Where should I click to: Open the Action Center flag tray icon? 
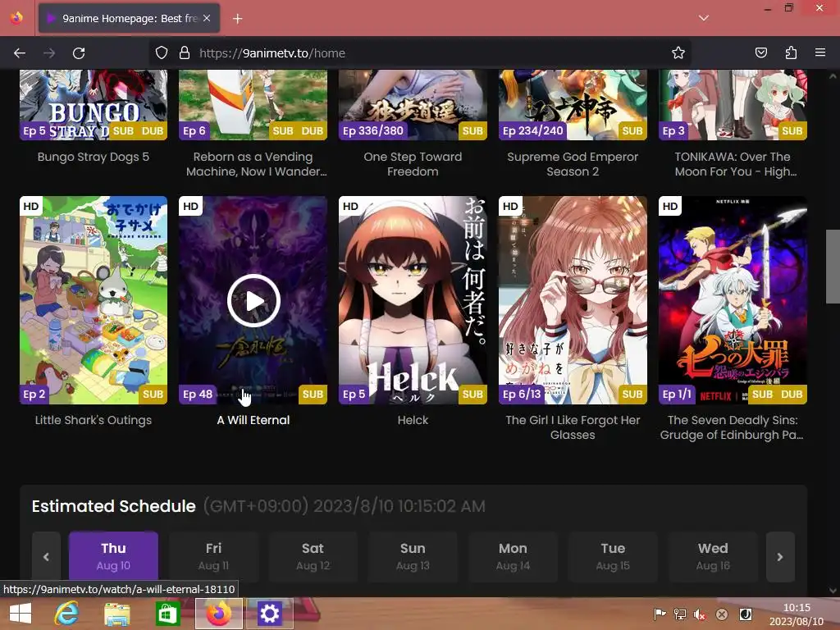coord(660,614)
